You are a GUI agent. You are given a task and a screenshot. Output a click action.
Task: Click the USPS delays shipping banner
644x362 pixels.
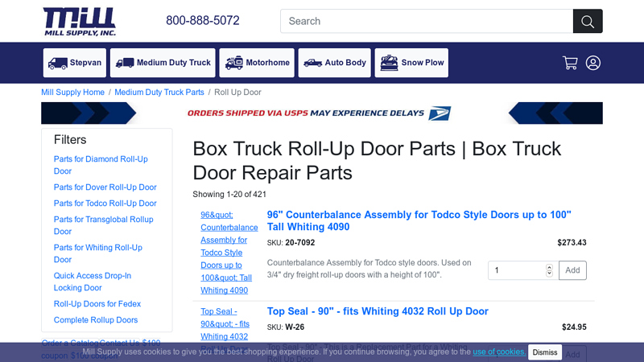(x=321, y=113)
